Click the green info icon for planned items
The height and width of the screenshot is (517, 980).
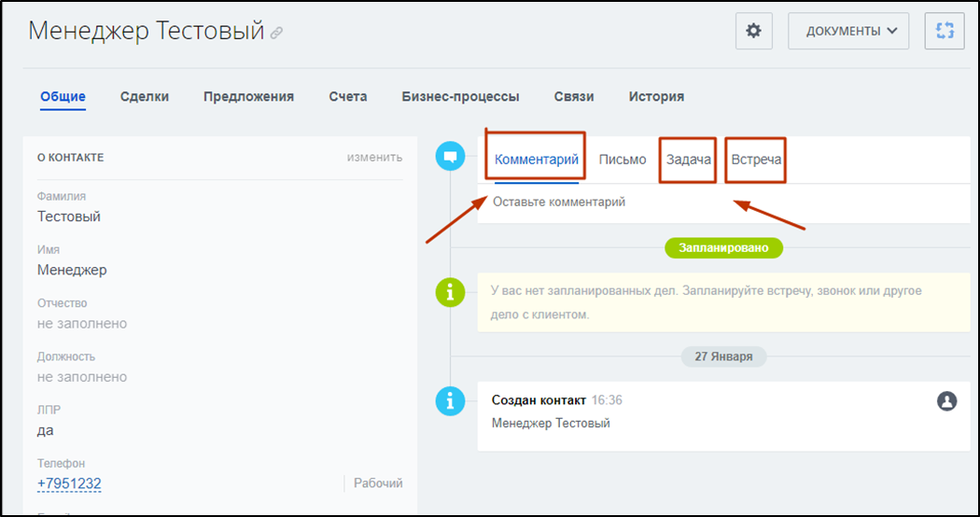pyautogui.click(x=450, y=293)
